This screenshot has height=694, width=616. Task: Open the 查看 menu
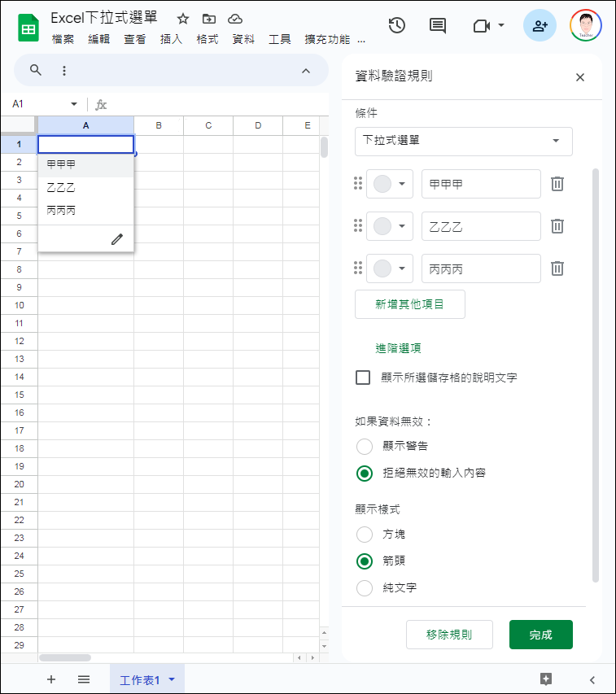click(134, 39)
